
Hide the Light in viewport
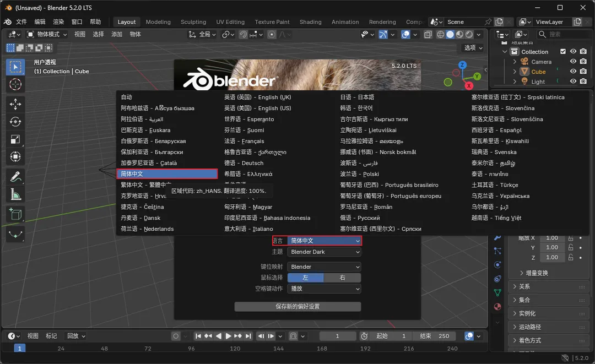click(573, 81)
